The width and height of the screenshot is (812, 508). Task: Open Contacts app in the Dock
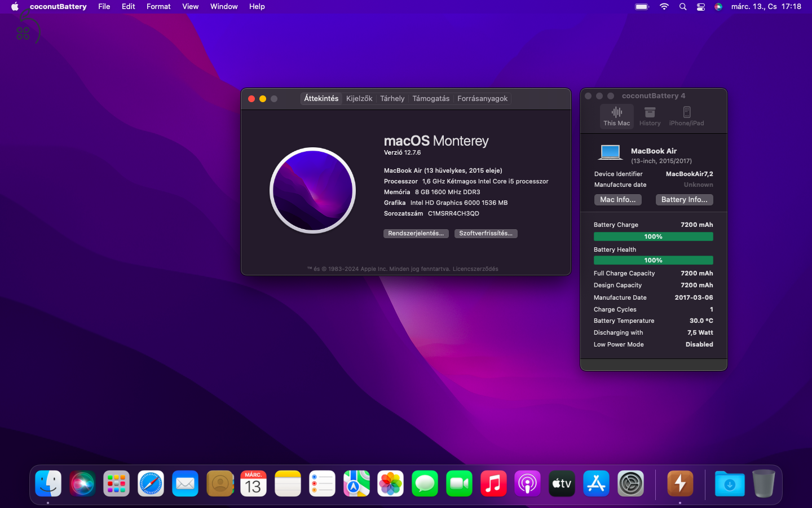coord(220,484)
